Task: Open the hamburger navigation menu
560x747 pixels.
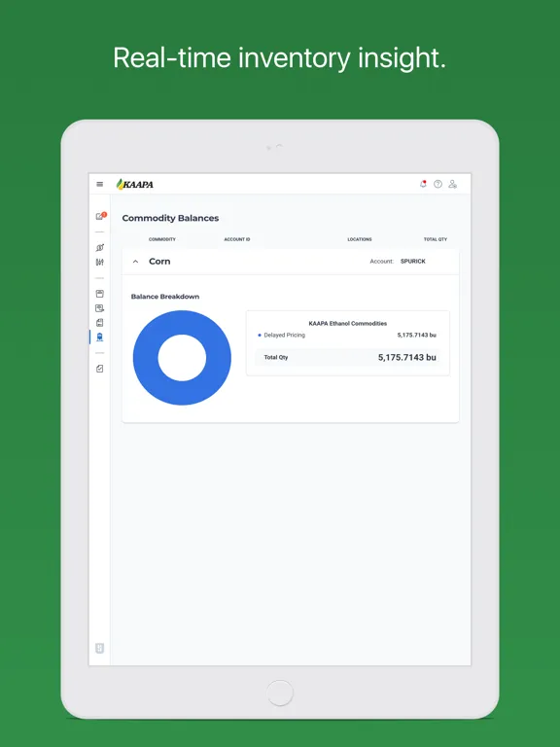Action: coord(99,184)
